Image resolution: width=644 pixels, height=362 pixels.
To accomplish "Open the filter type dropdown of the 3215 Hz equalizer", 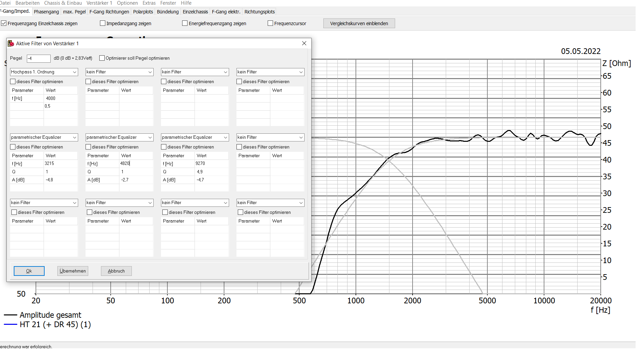I will tap(44, 137).
